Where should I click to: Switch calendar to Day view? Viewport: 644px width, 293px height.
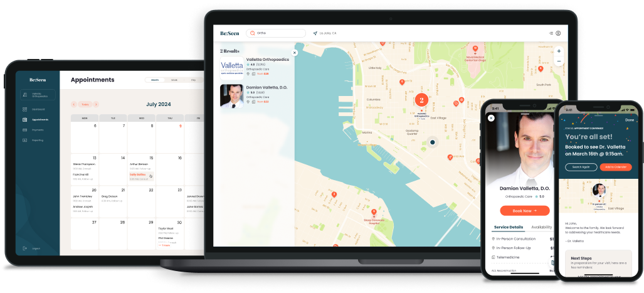point(193,80)
